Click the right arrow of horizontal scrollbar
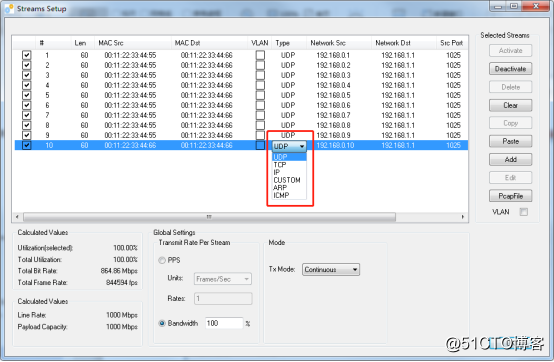 coord(463,217)
